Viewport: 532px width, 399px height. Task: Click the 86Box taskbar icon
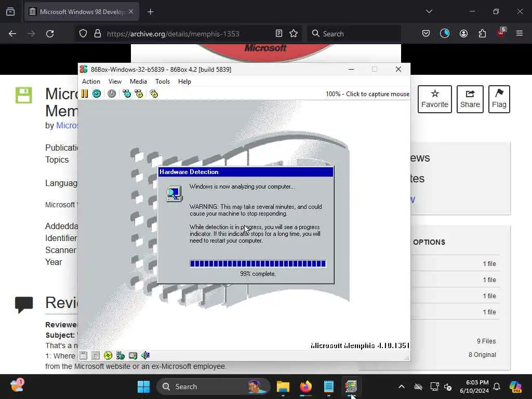tap(351, 387)
